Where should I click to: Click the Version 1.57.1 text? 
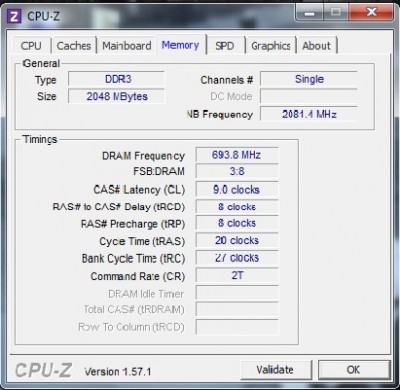118,371
